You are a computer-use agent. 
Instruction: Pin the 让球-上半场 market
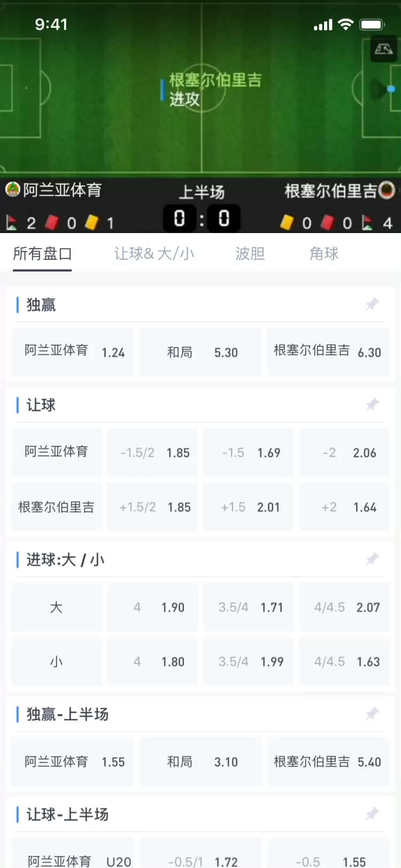point(372,814)
